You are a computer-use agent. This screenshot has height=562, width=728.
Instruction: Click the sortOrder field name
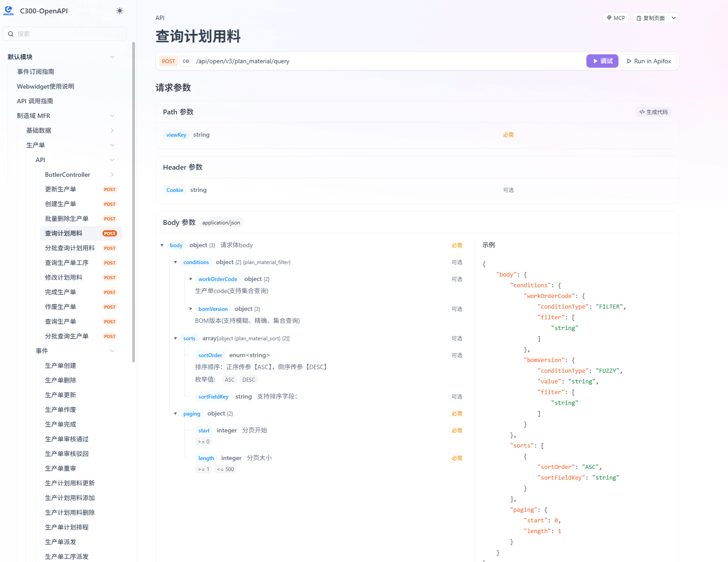click(x=210, y=355)
